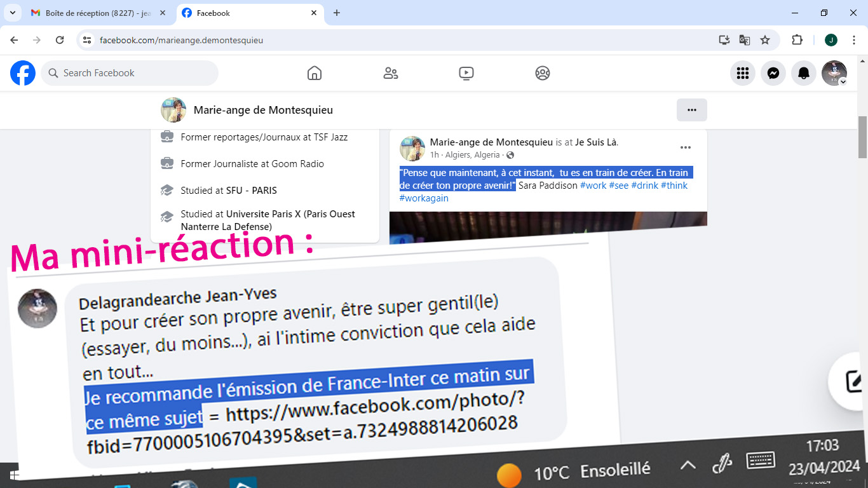Close the Gmail browser tab
Image resolution: width=868 pixels, height=488 pixels.
click(163, 13)
